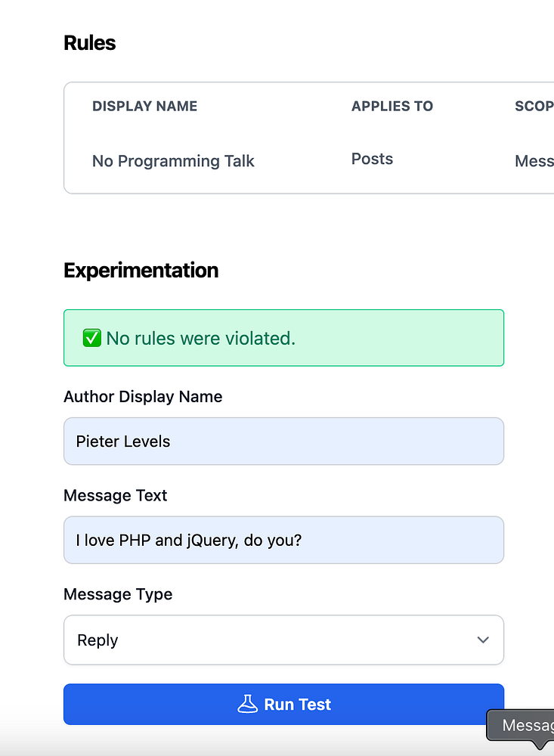This screenshot has height=756, width=554.
Task: Click into the Message Text input box
Action: click(283, 541)
